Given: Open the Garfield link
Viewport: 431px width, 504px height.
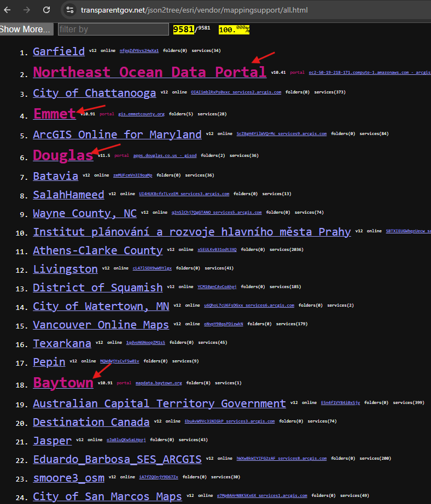Looking at the screenshot, I should 59,51.
